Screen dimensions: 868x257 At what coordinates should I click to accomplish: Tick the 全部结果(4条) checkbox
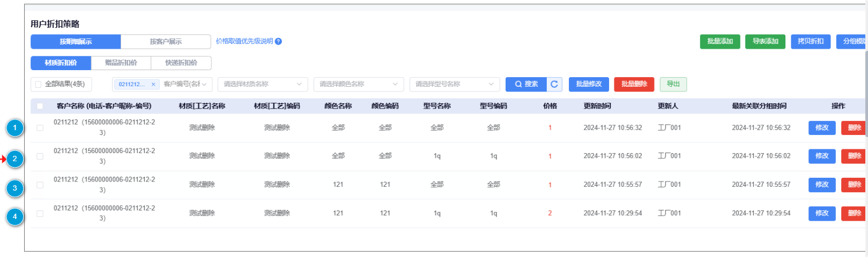38,85
